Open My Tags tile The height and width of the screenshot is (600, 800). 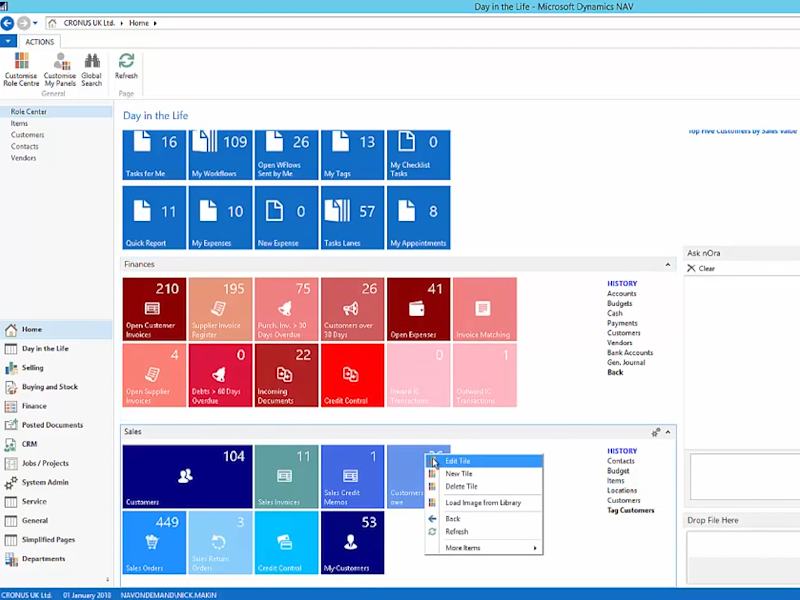click(x=353, y=155)
